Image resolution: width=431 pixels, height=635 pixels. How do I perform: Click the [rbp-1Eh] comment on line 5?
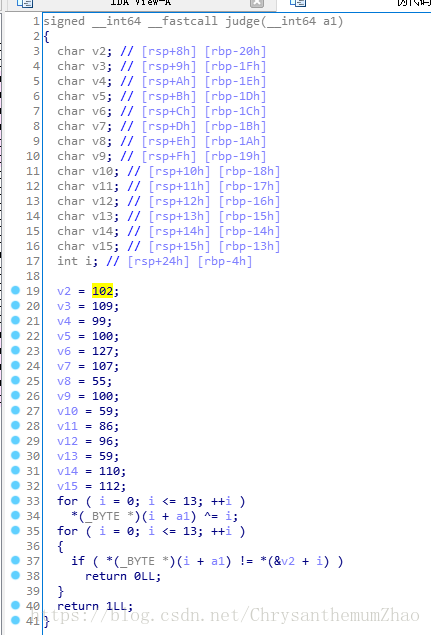click(x=235, y=81)
